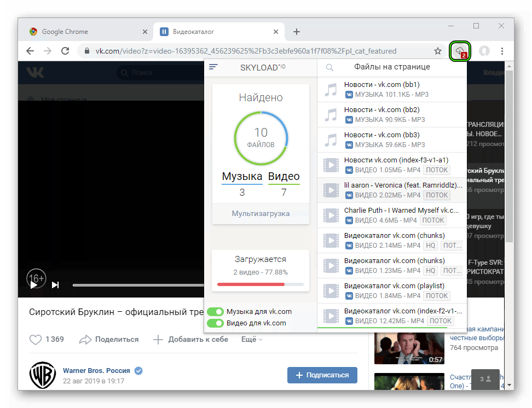Click video icon for index-f3-v1-a1 file

[331, 165]
